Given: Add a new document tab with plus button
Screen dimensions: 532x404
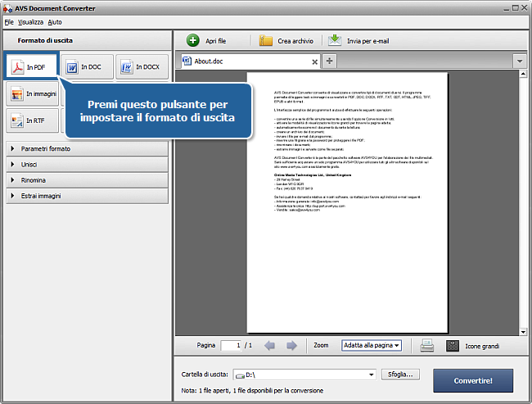Looking at the screenshot, I should coord(329,61).
